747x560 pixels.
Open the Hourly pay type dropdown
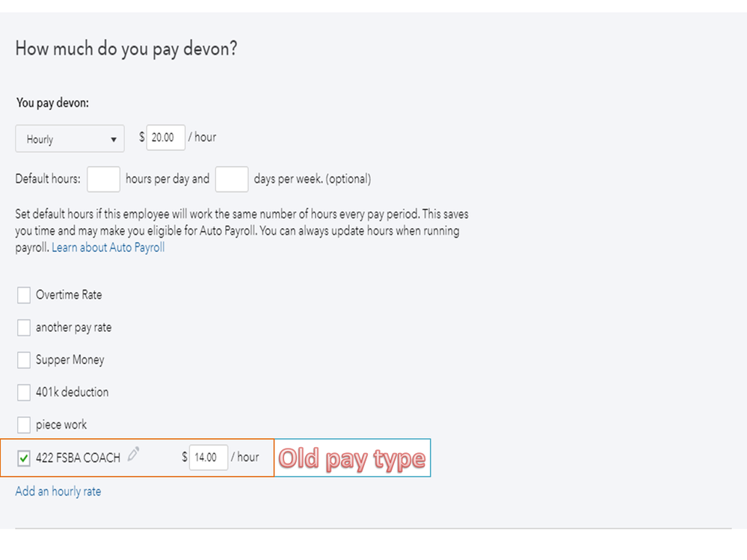pos(70,139)
